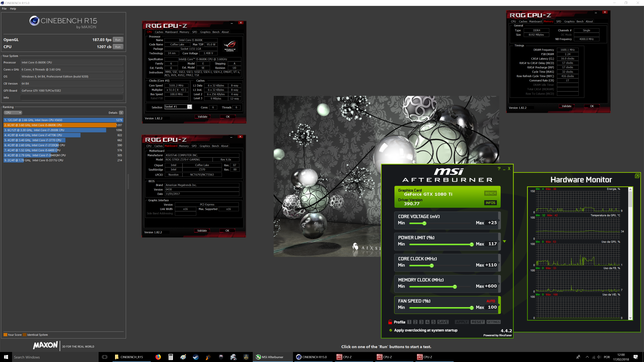Open the Crysis icon on the taskbar
The height and width of the screenshot is (362, 644).
(233, 357)
